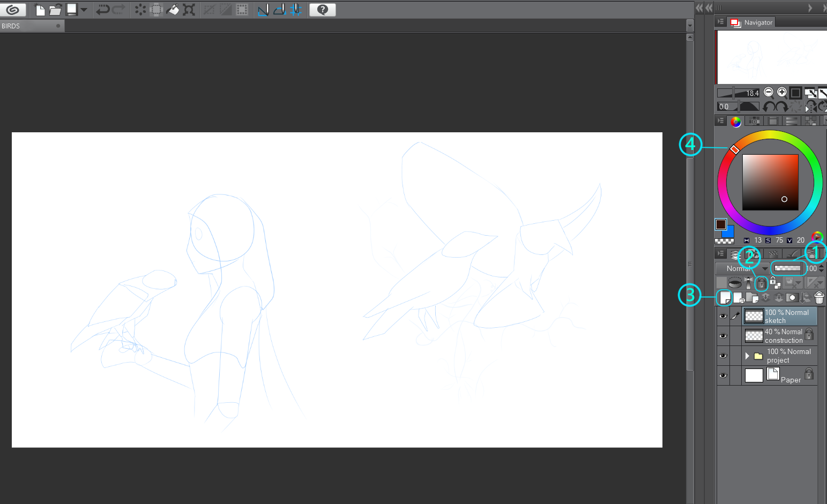Create a layer mask

[x=792, y=298]
